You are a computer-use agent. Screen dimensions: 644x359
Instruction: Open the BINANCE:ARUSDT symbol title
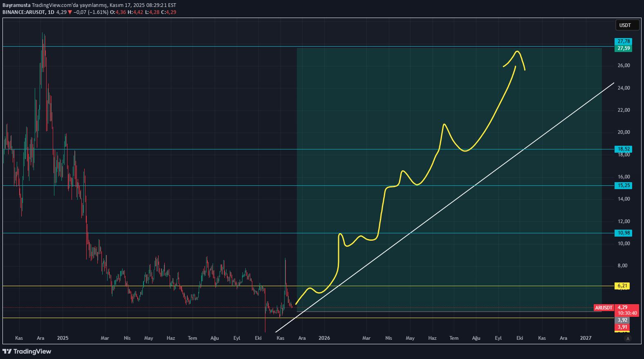(24, 12)
